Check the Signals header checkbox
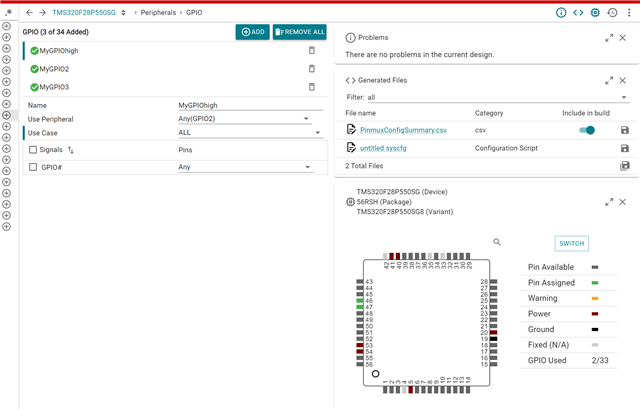 pos(33,150)
